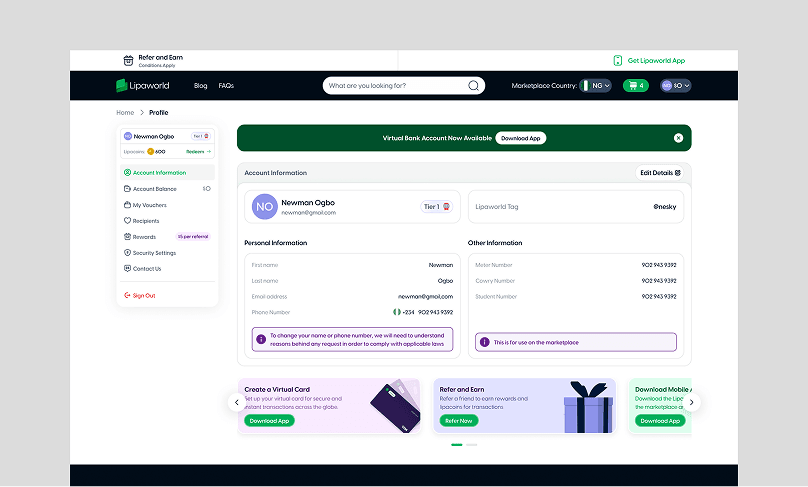Click the newman@gmail.com email address value
808x487 pixels.
(x=425, y=296)
